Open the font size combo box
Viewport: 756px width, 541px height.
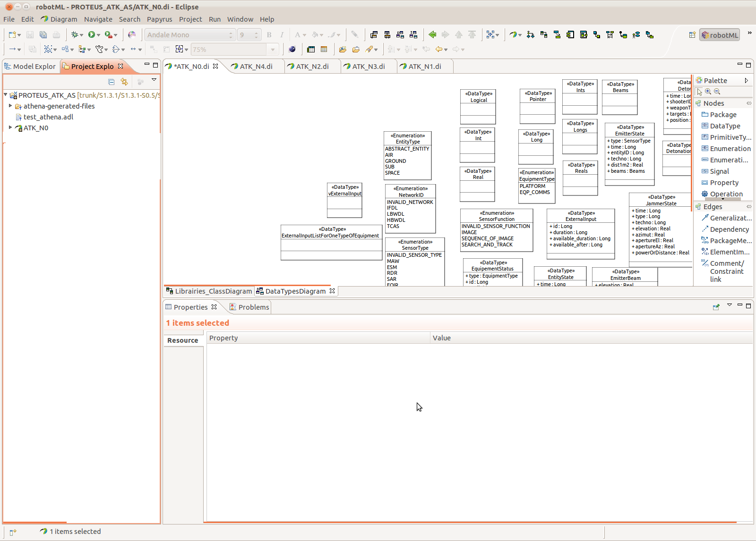249,35
